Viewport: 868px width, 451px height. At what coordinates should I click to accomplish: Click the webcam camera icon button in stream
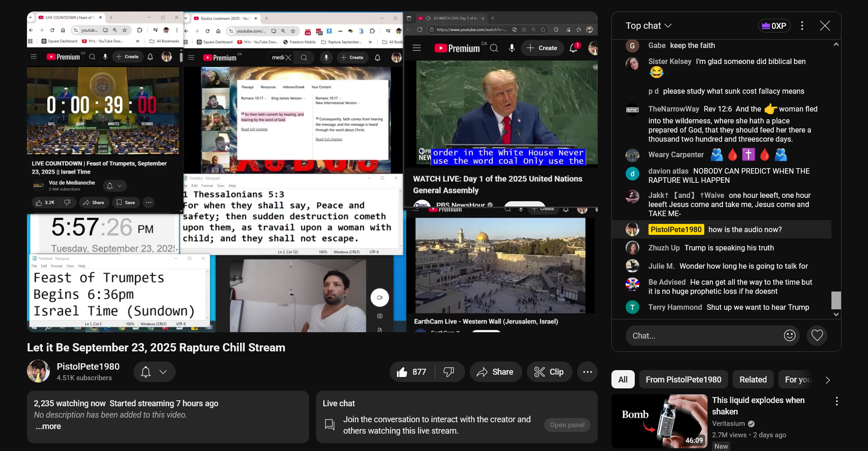point(380,297)
